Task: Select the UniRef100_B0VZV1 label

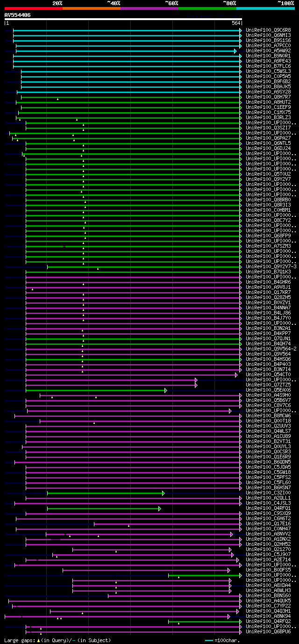Action: 268,302
